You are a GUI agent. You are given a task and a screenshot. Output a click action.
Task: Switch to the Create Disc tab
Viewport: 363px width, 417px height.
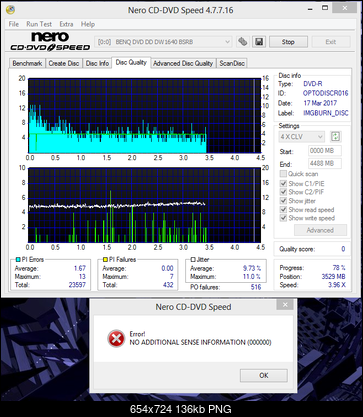pos(64,63)
